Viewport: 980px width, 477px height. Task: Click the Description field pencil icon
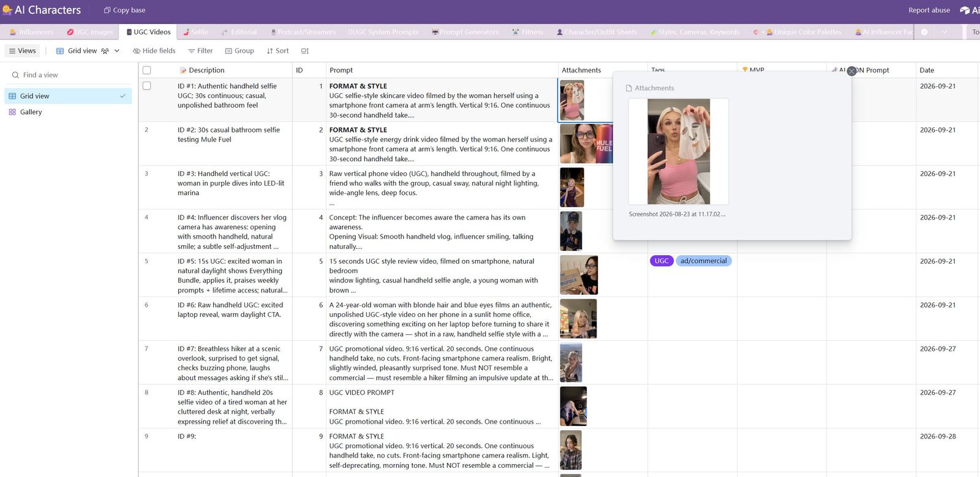point(183,70)
